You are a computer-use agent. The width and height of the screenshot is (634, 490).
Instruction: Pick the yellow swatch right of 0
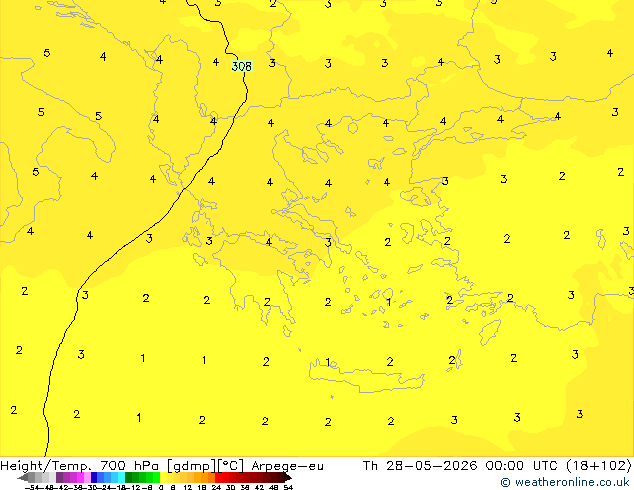(163, 477)
